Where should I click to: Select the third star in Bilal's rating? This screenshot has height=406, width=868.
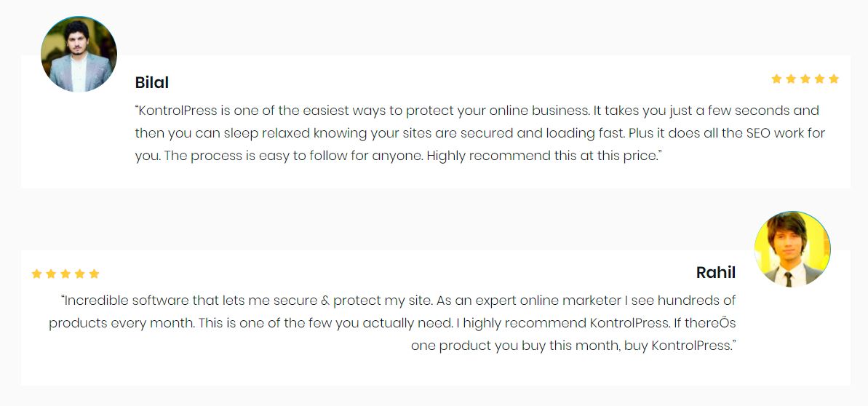(x=805, y=79)
